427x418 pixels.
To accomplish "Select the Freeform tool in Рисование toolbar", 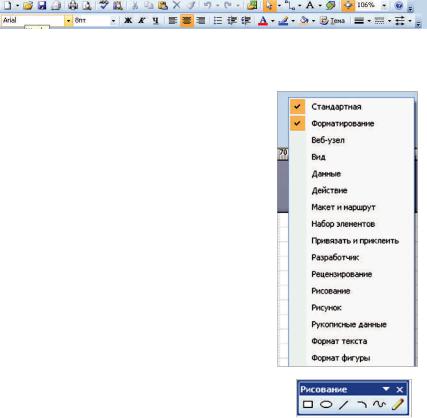I will pyautogui.click(x=379, y=405).
